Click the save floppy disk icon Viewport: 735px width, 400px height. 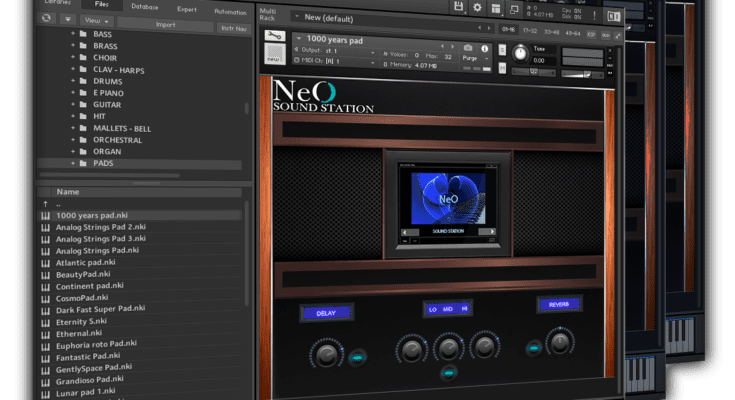458,7
